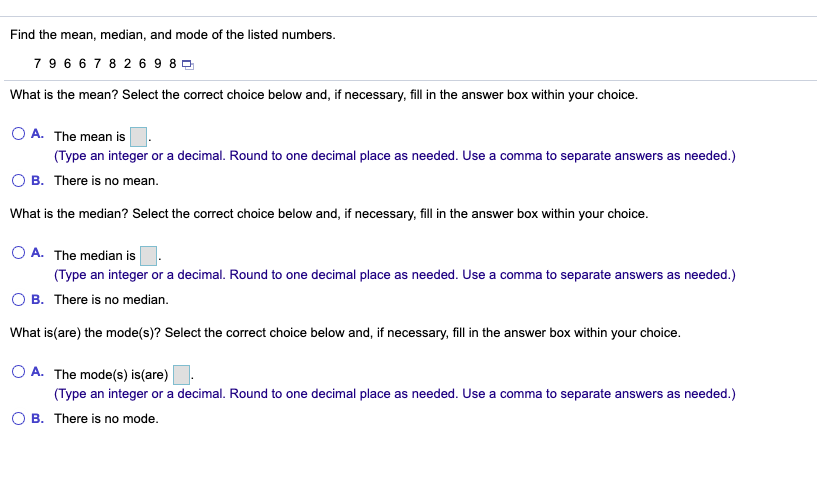
Task: Click the rounding hint under median answer
Action: 395,275
